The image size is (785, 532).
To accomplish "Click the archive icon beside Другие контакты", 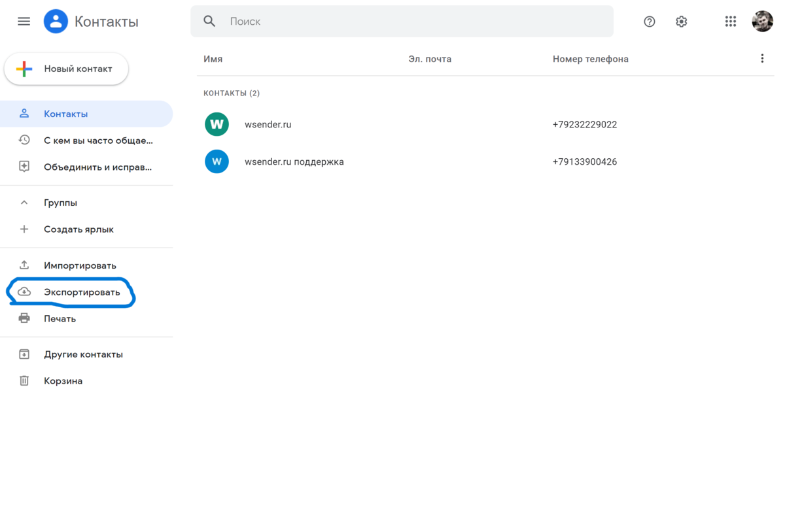I will (x=24, y=354).
